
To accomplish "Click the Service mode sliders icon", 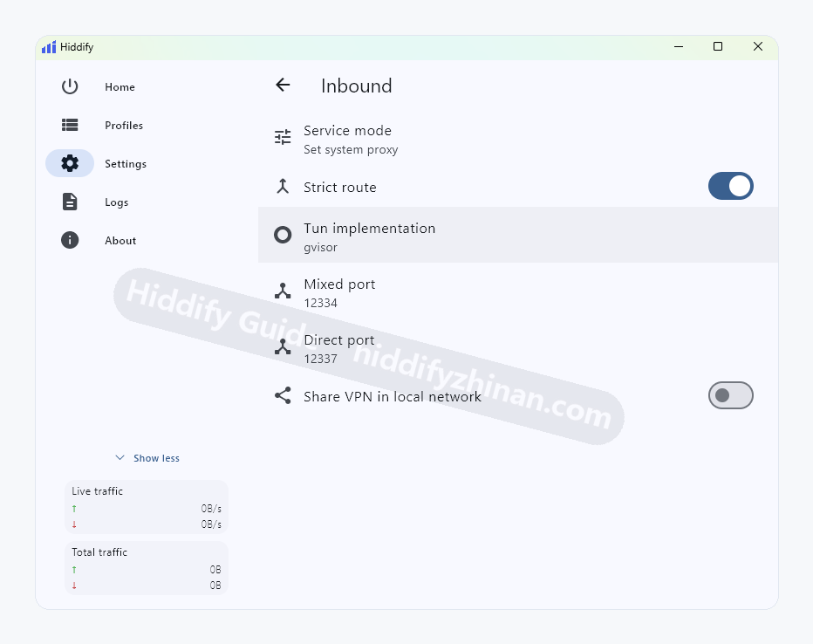I will pos(283,137).
